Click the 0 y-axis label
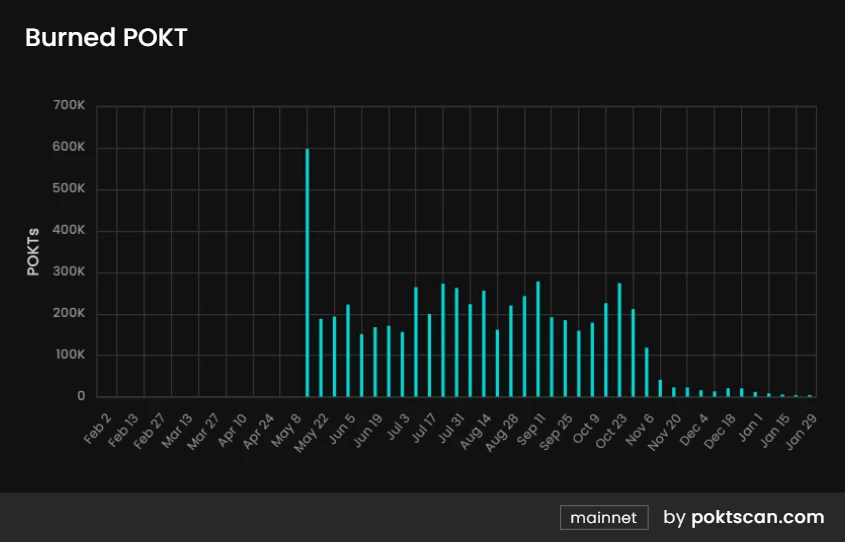 click(x=81, y=397)
